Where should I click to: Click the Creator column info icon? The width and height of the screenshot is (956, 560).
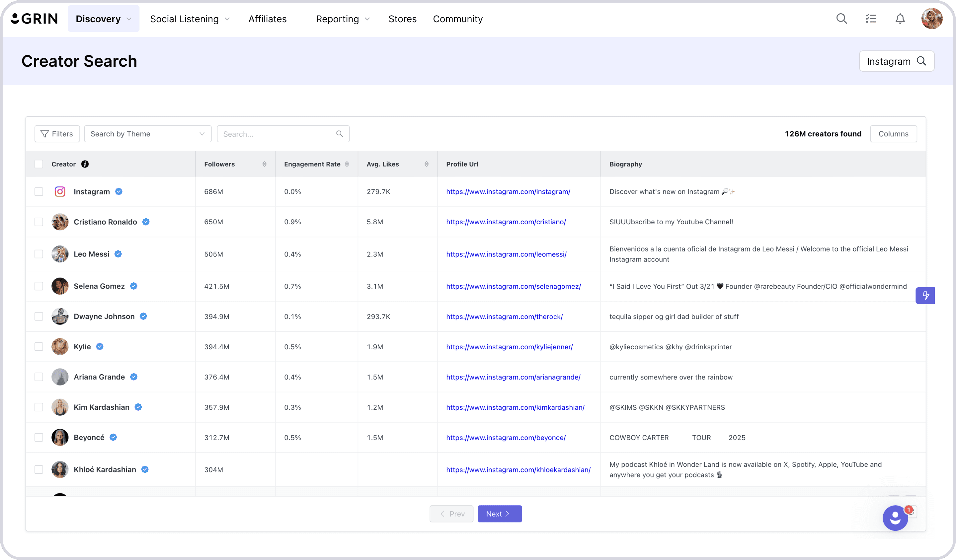tap(85, 164)
